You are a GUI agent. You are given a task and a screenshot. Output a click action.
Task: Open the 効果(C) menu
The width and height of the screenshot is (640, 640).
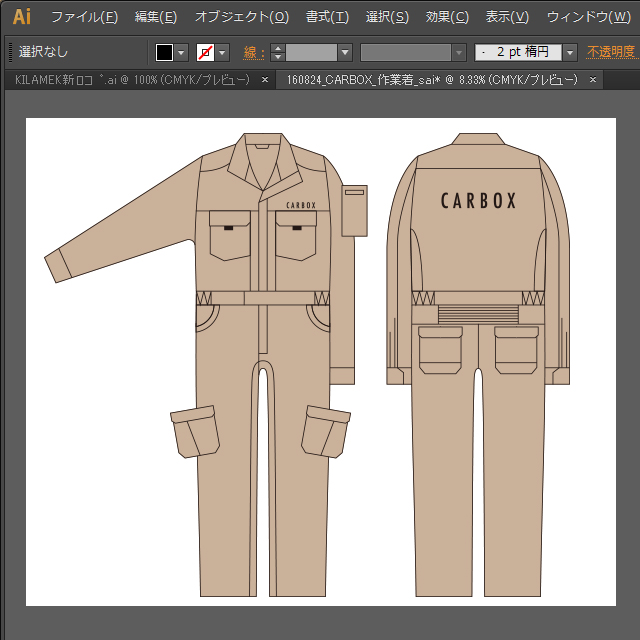[x=447, y=17]
